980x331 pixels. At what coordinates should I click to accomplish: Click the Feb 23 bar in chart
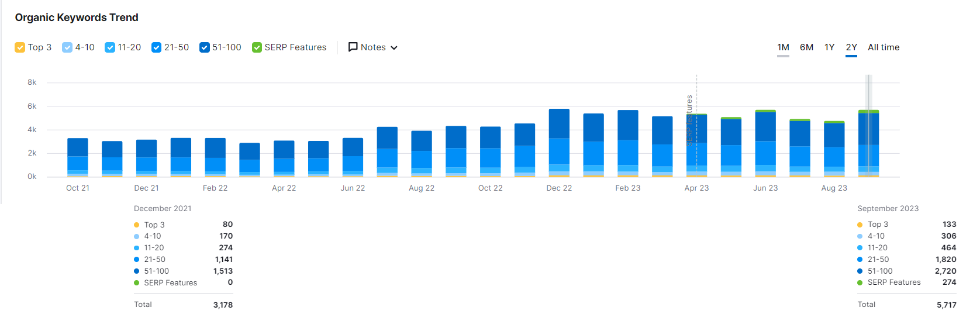point(628,144)
